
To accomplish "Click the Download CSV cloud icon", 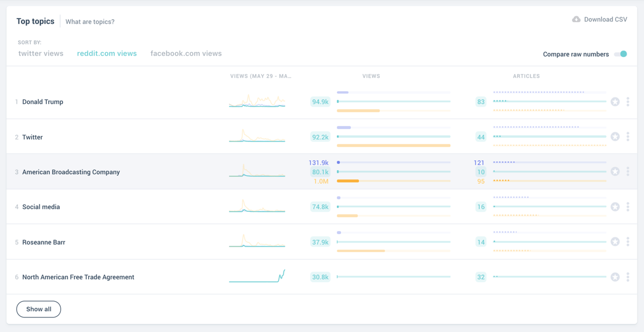I will [576, 19].
